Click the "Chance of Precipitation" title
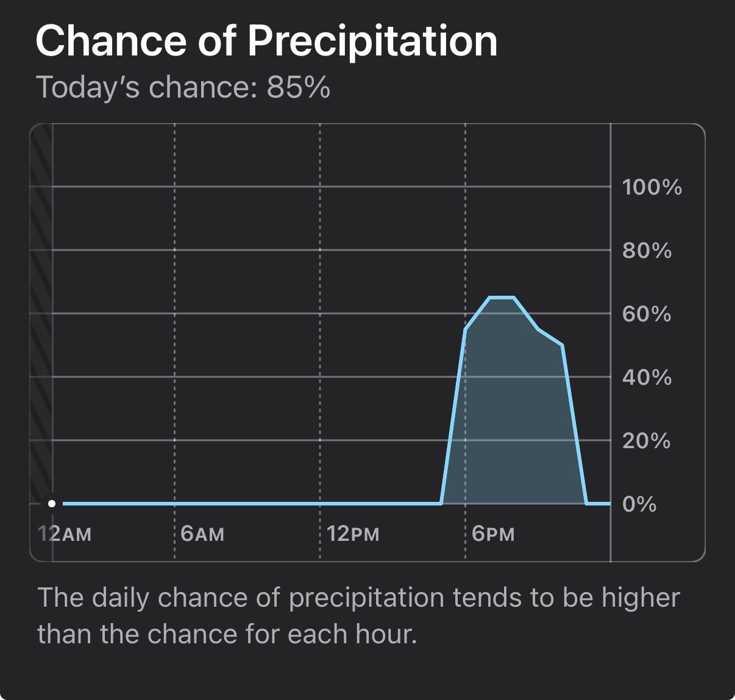This screenshot has width=735, height=700. (x=266, y=41)
